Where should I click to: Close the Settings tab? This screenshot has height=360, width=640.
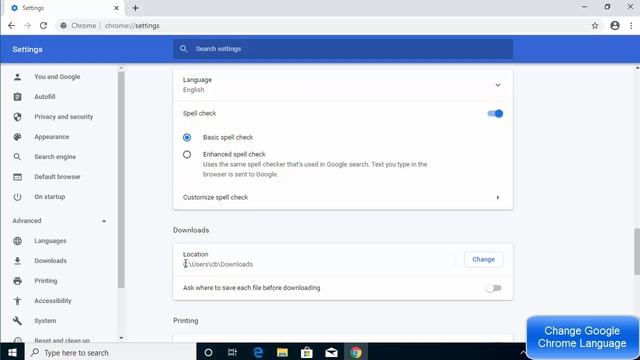(116, 8)
